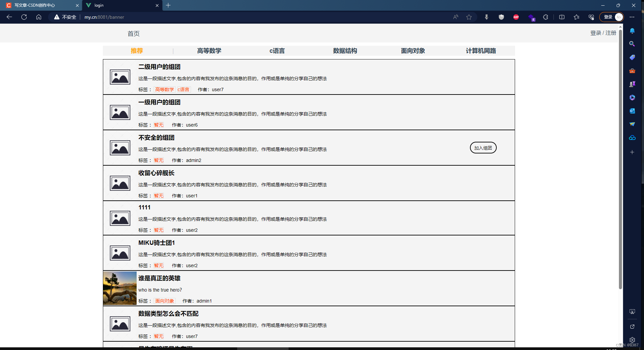Screen dimensions: 644x350
Task: Select the c语言 category tab
Action: pos(277,51)
